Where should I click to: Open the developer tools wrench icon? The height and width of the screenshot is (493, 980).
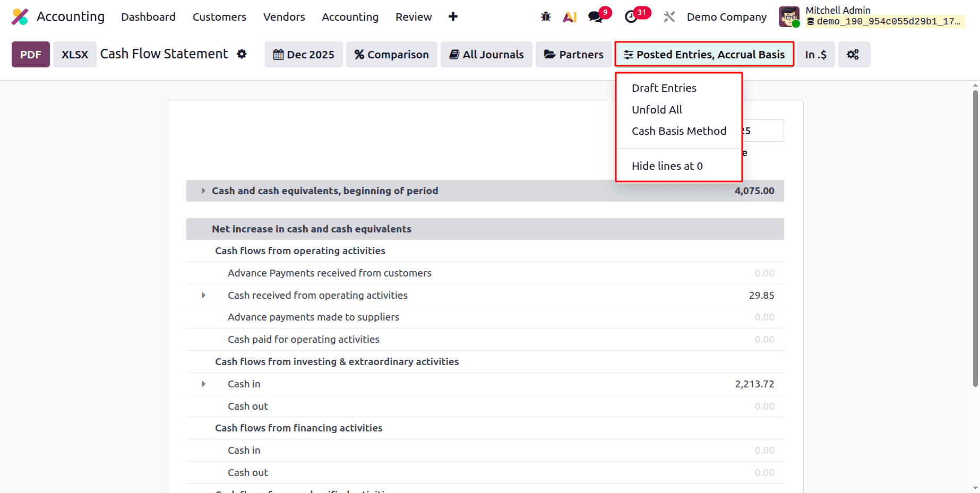tap(668, 16)
